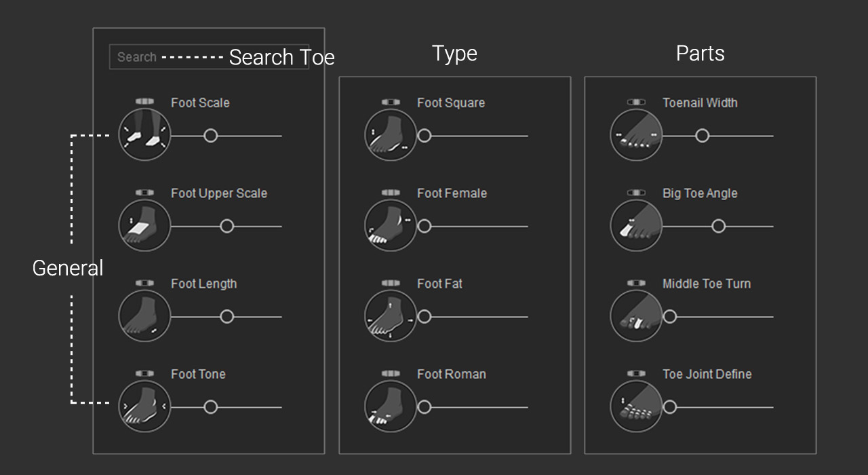Click the Big Toe Angle slider knob
The width and height of the screenshot is (868, 475).
[x=718, y=226]
